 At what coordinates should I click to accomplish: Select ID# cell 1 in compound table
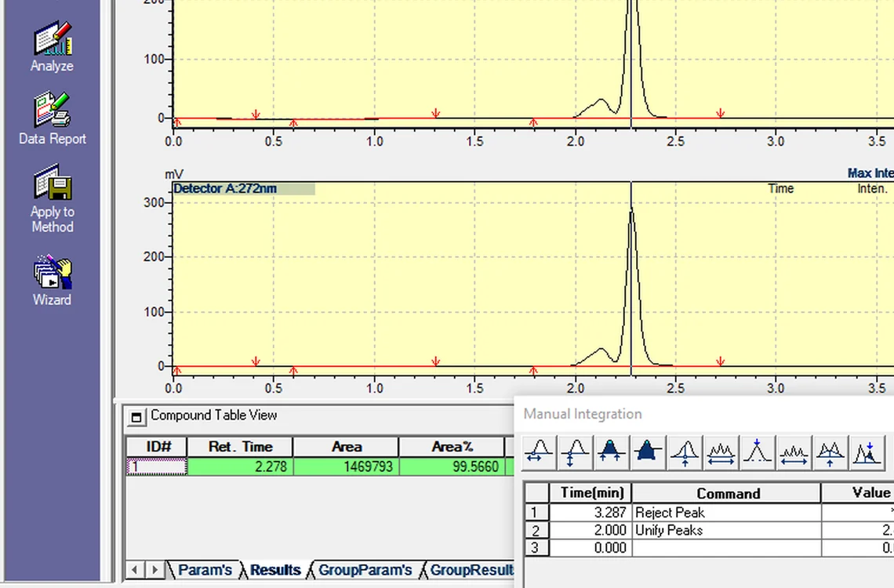(x=157, y=466)
